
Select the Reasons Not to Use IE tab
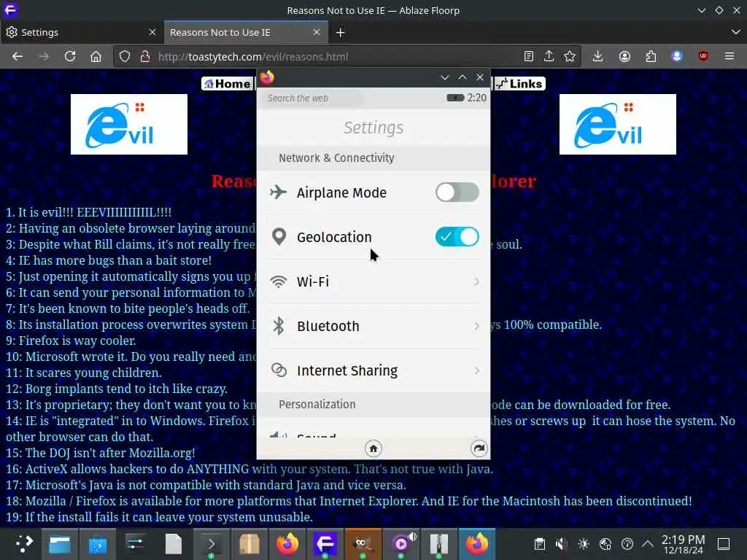coord(245,32)
